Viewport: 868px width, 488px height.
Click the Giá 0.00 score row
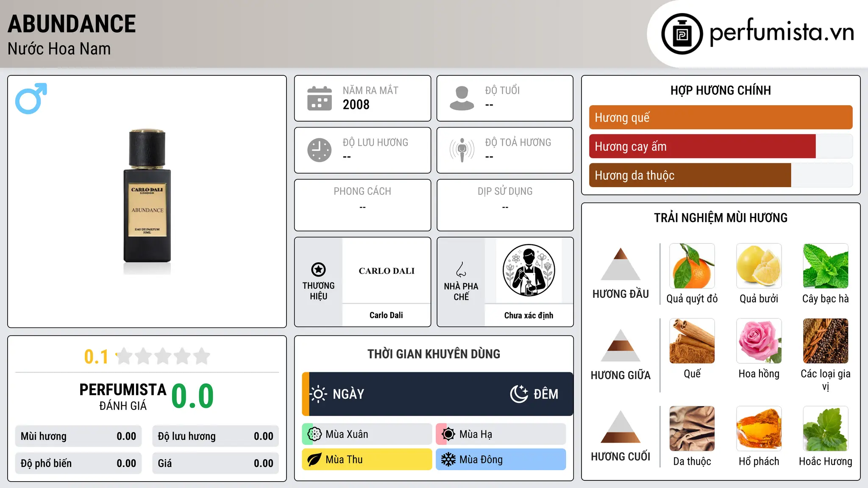tap(216, 463)
